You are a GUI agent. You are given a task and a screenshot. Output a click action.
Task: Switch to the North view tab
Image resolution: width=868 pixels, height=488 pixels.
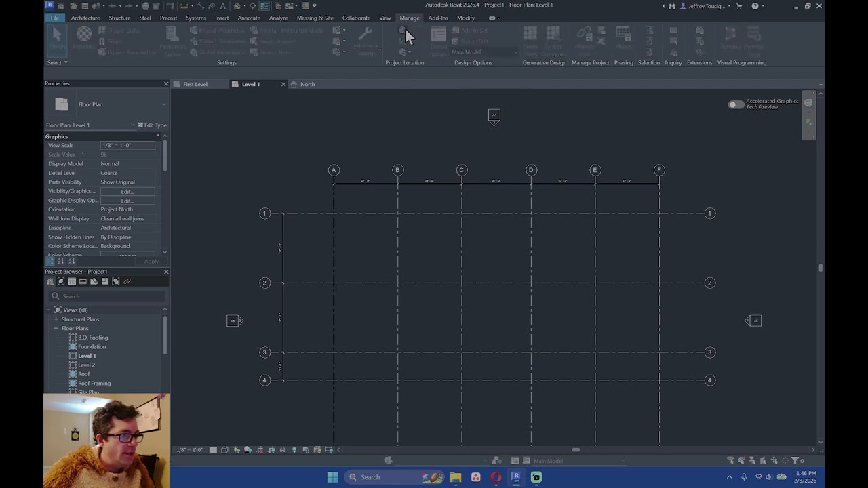pyautogui.click(x=308, y=84)
